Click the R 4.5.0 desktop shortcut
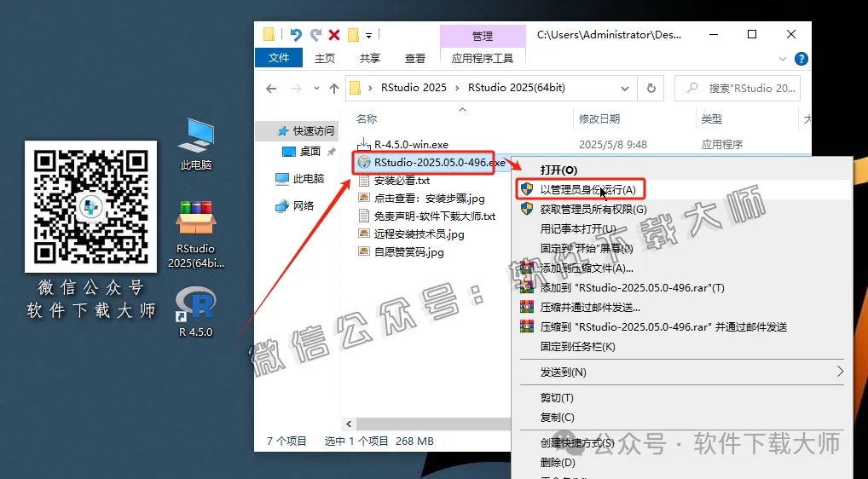 click(x=196, y=311)
